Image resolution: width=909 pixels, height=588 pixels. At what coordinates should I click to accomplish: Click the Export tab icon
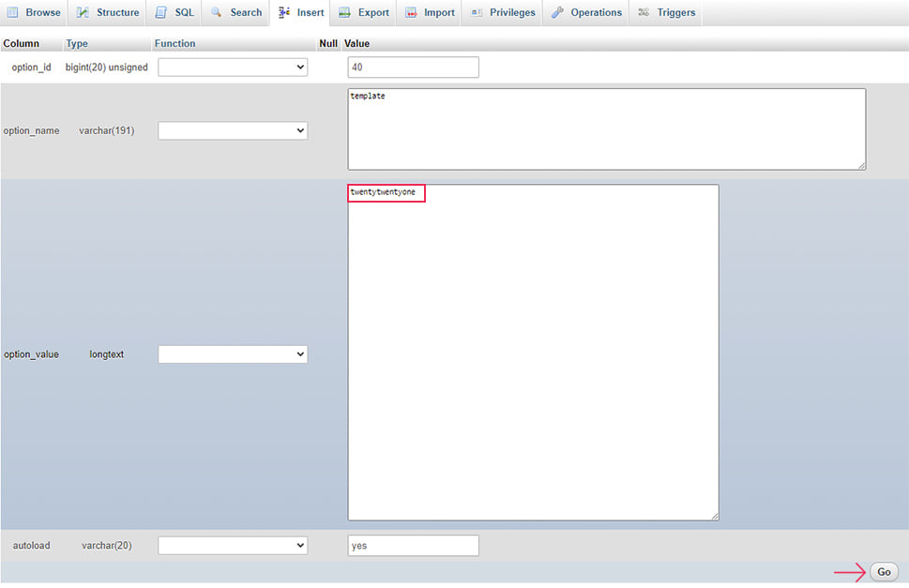point(344,12)
